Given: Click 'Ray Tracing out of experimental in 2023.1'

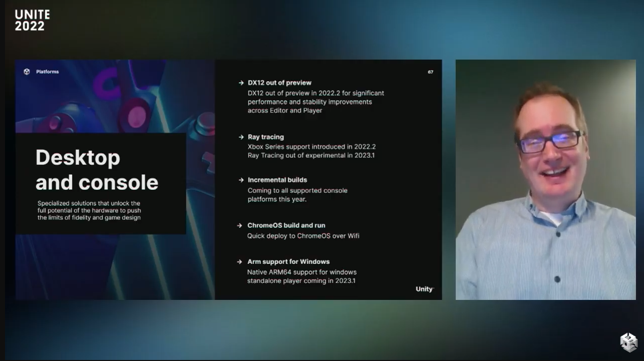Looking at the screenshot, I should [311, 155].
